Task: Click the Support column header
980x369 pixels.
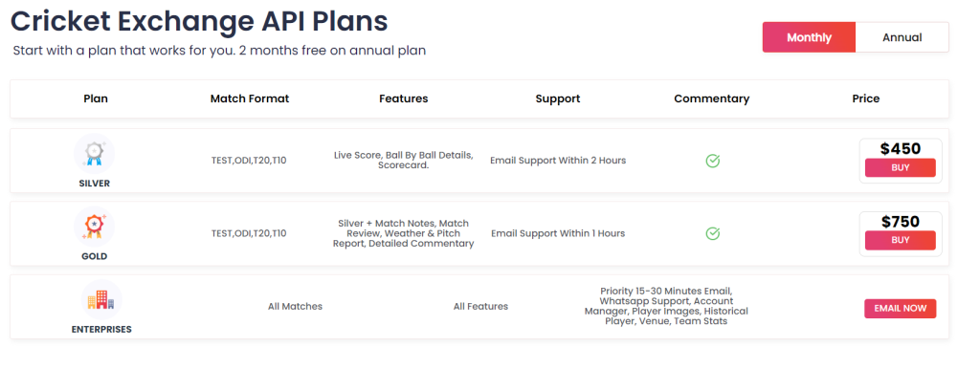Action: coord(558,98)
